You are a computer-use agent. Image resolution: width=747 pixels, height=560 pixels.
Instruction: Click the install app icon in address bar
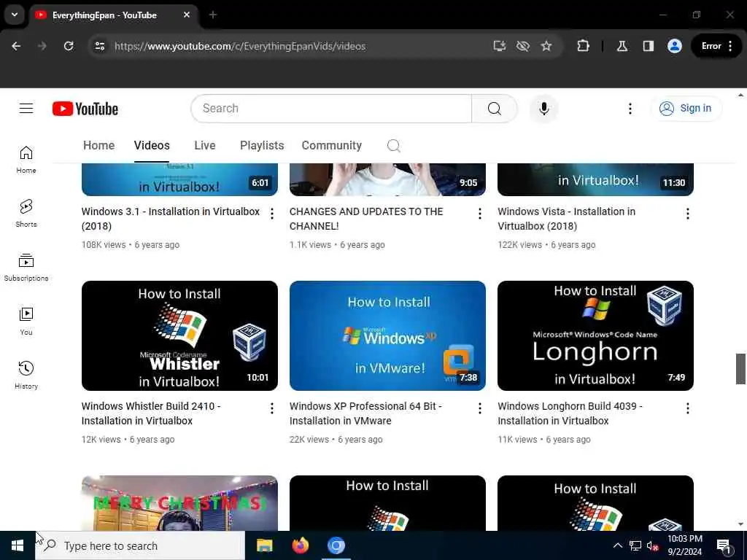coord(499,46)
